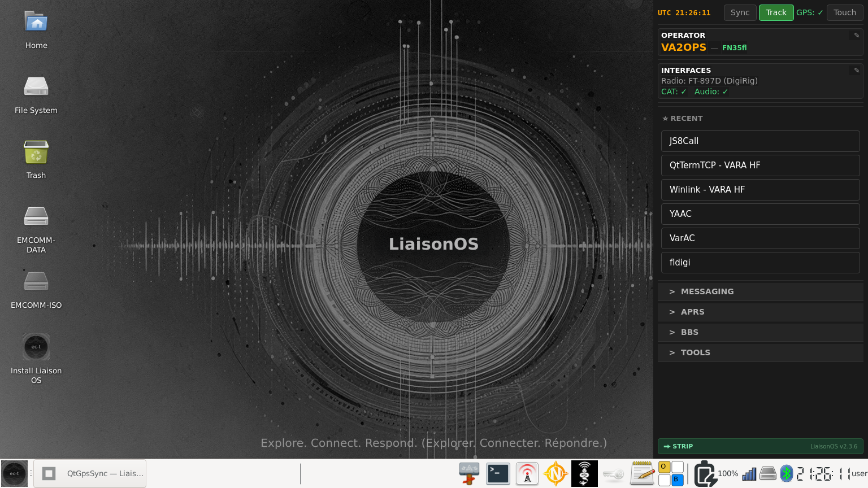Edit the Operator card with the pencil icon
The height and width of the screenshot is (488, 868).
(x=857, y=35)
